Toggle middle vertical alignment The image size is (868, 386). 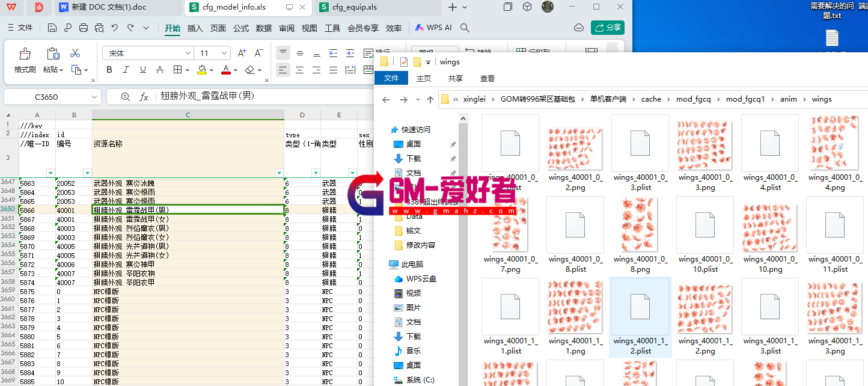pyautogui.click(x=300, y=53)
